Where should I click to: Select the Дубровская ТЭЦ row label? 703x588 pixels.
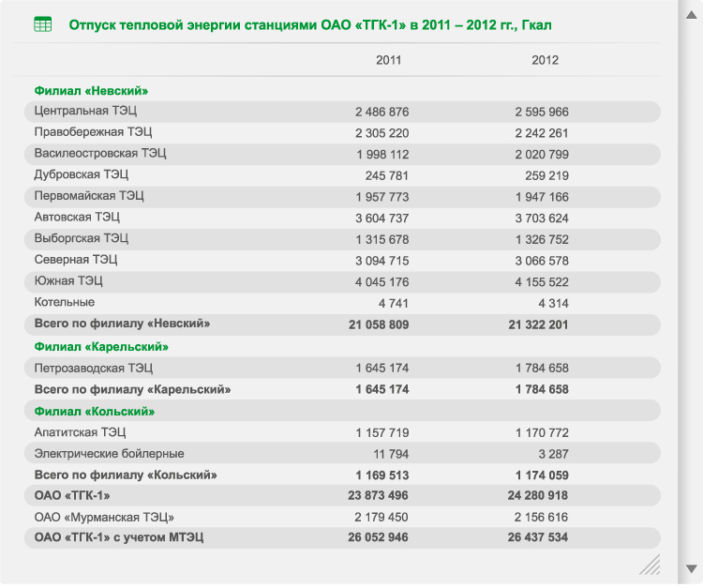click(x=82, y=174)
